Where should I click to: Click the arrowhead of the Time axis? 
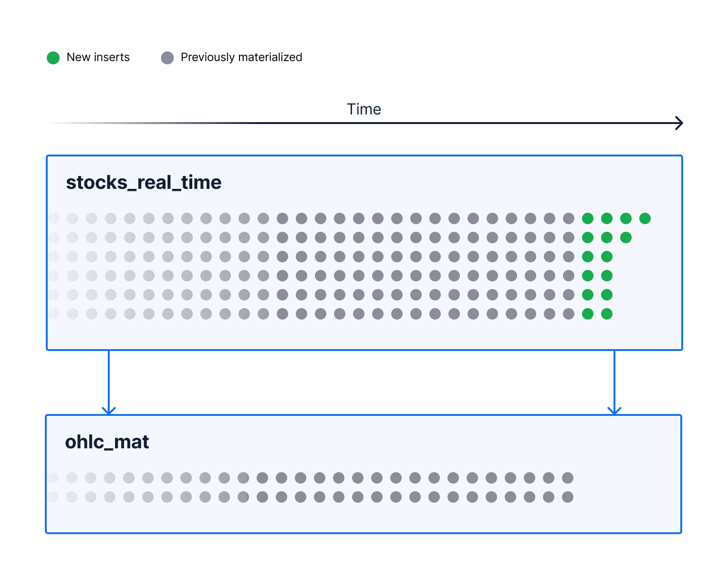pos(679,123)
